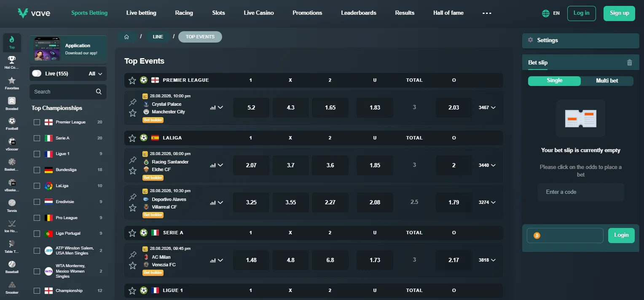Open Boosted icon in sidebar
The width and height of the screenshot is (644, 300).
pyautogui.click(x=12, y=101)
